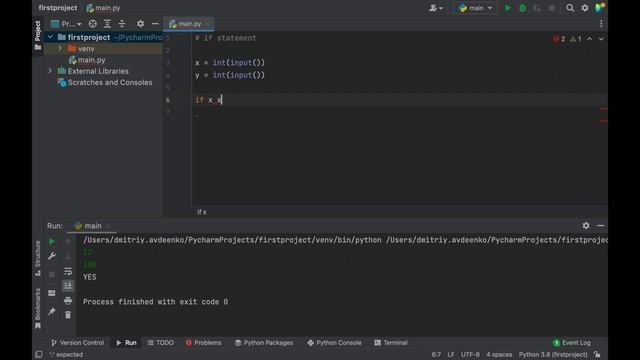Run with coverage icon in top toolbar
The height and width of the screenshot is (360, 640).
pos(537,8)
